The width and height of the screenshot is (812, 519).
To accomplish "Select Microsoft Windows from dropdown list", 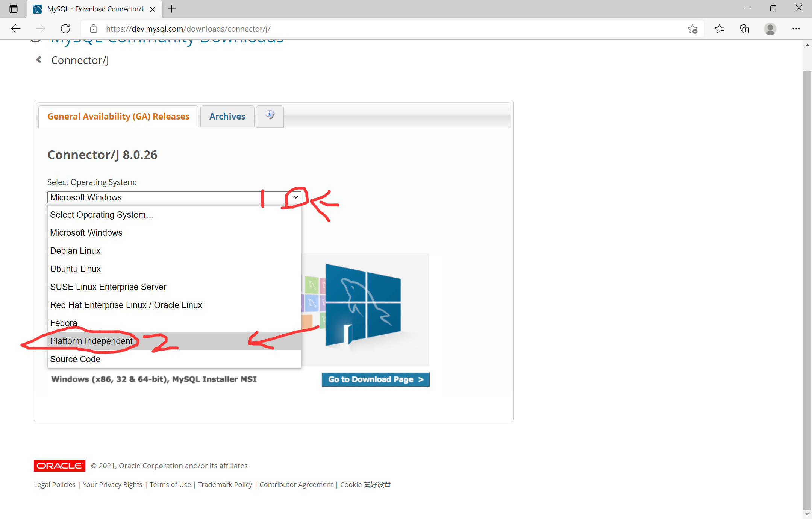I will [86, 232].
